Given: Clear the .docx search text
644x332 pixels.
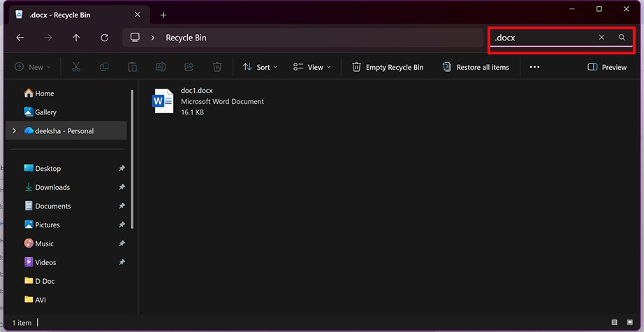Looking at the screenshot, I should [601, 37].
